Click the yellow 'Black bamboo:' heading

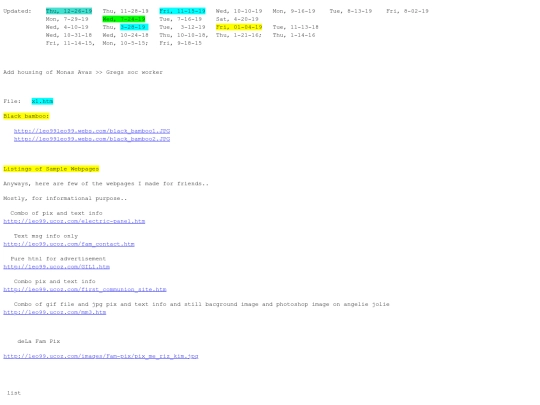coord(26,116)
